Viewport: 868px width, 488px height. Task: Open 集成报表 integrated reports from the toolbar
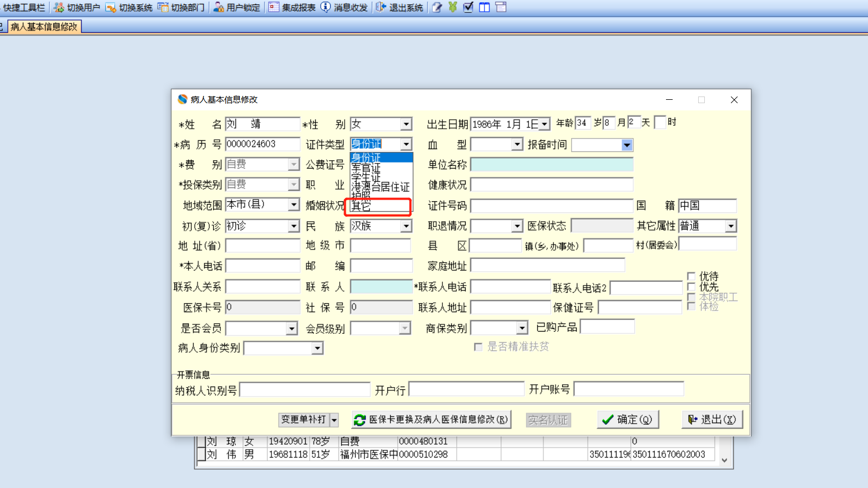(x=292, y=7)
